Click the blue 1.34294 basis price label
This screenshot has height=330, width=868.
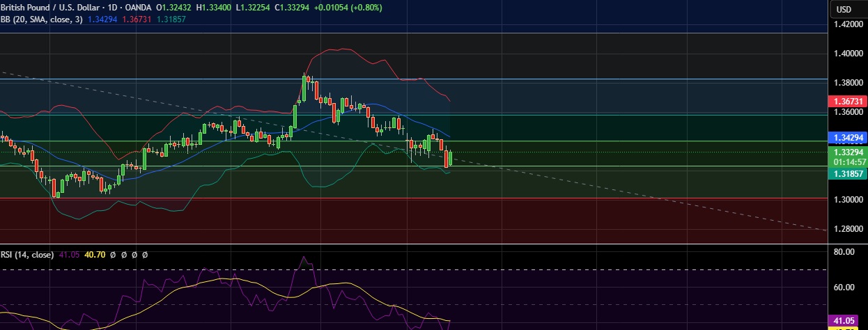848,137
